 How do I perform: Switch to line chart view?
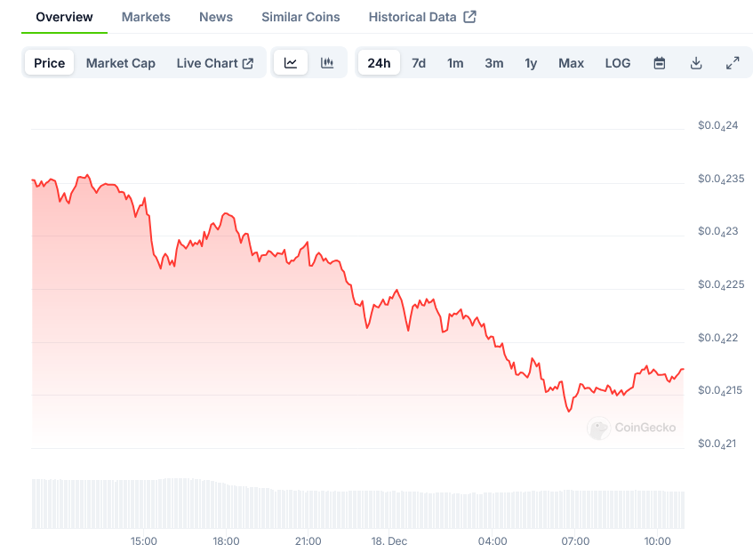coord(291,63)
